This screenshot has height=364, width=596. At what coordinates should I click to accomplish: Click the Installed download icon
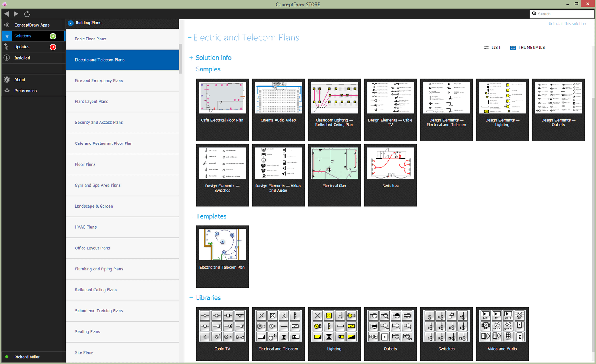(x=6, y=58)
